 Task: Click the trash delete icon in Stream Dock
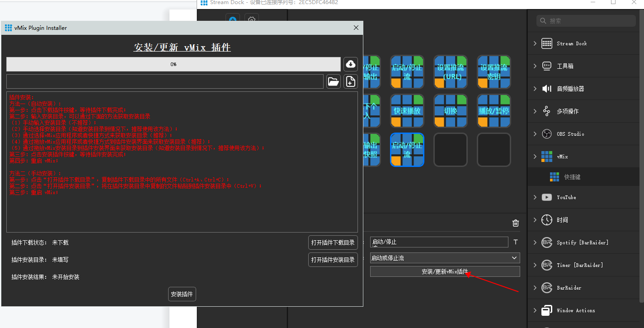coord(516,223)
